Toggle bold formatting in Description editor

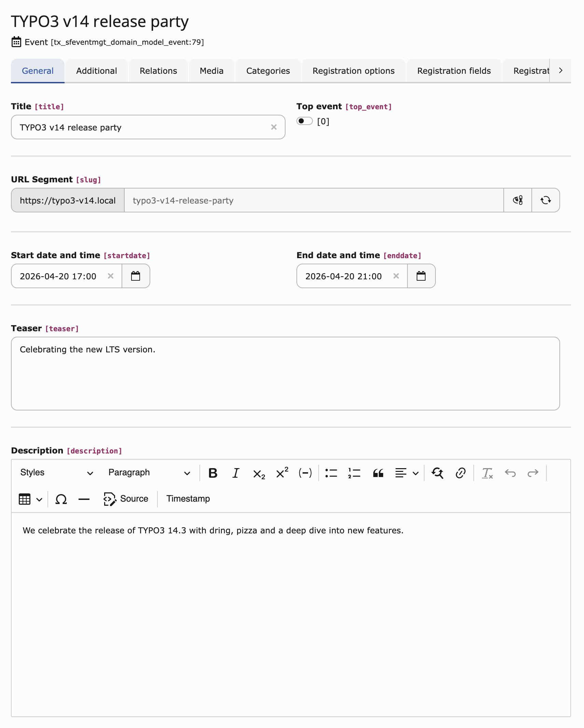click(x=213, y=473)
